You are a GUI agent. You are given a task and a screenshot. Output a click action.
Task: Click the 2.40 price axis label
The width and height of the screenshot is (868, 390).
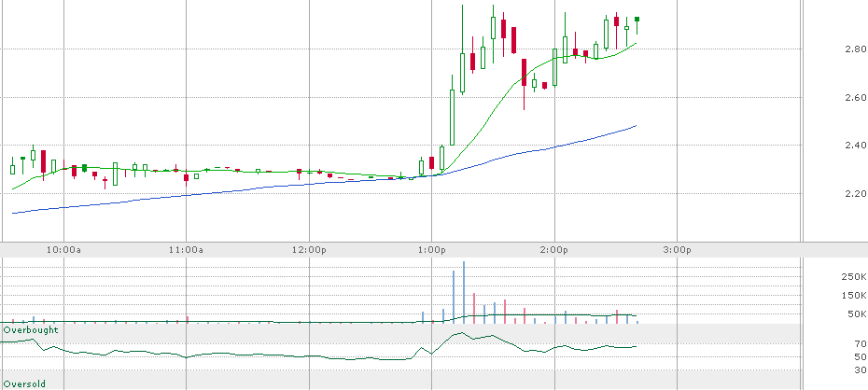click(x=855, y=146)
